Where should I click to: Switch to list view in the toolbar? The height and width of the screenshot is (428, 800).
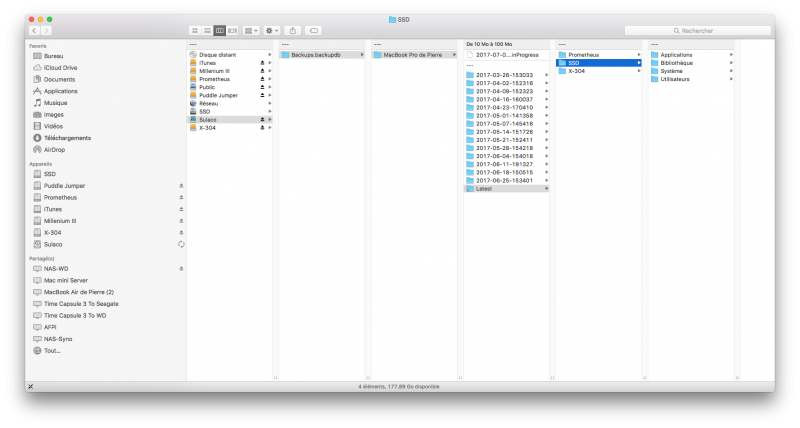point(207,31)
